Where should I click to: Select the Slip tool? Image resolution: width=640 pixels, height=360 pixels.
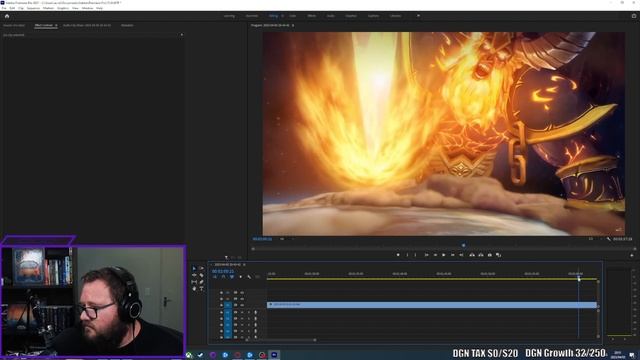tap(194, 282)
